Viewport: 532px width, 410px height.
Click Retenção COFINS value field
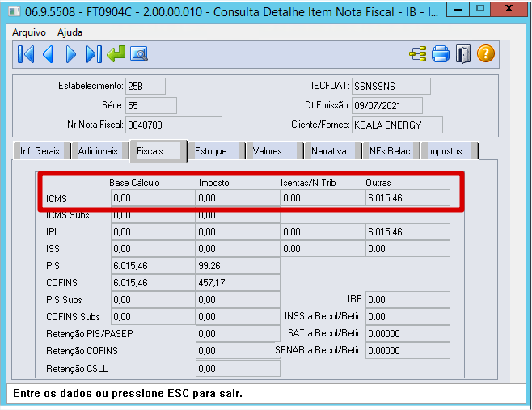pos(238,351)
